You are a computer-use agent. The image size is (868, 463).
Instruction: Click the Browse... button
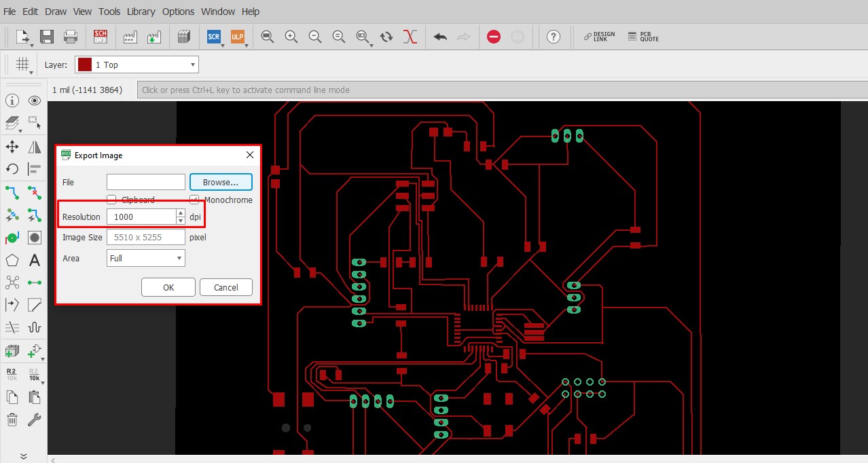coord(221,182)
